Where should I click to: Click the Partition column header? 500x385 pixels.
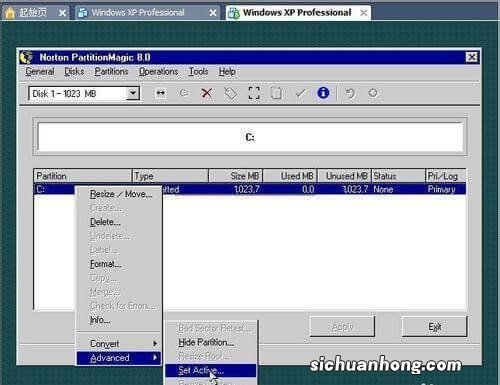(x=83, y=176)
